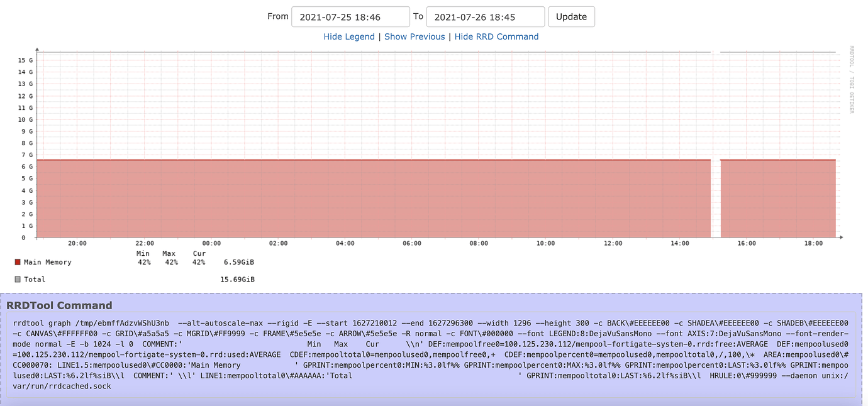
Task: Click the Min column header in legend
Action: tap(143, 253)
